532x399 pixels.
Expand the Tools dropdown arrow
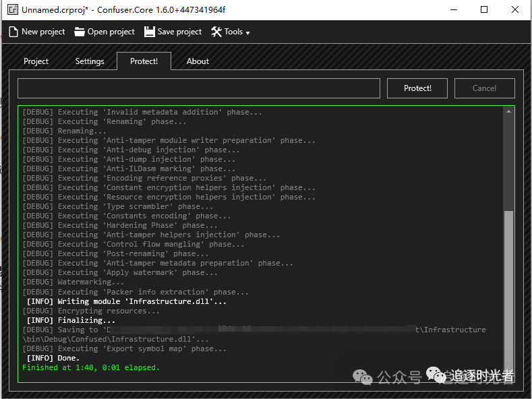(247, 33)
